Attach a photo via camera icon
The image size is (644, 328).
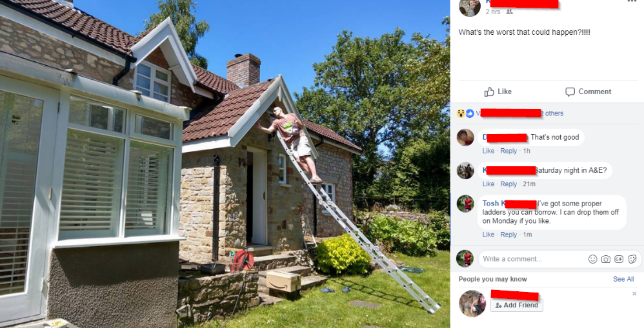[606, 258]
